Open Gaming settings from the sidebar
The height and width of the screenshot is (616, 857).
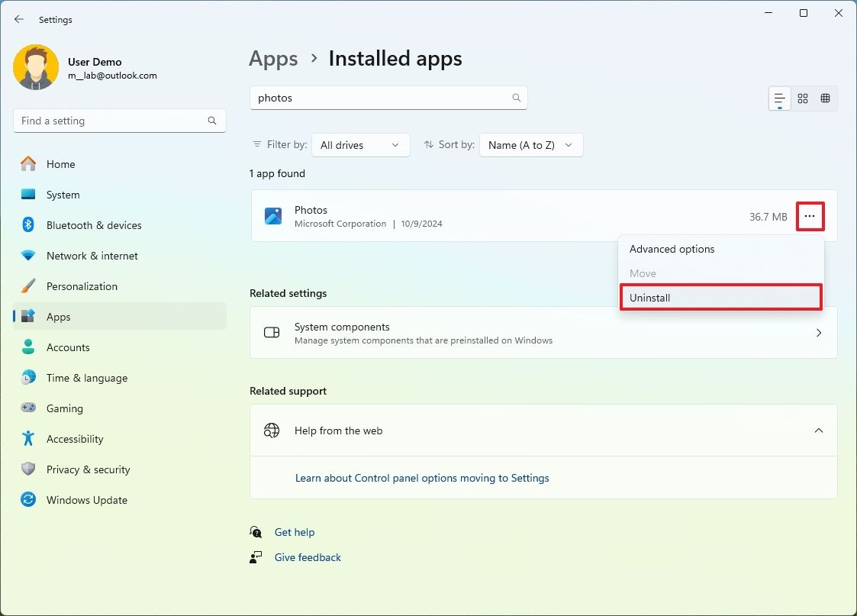point(65,408)
